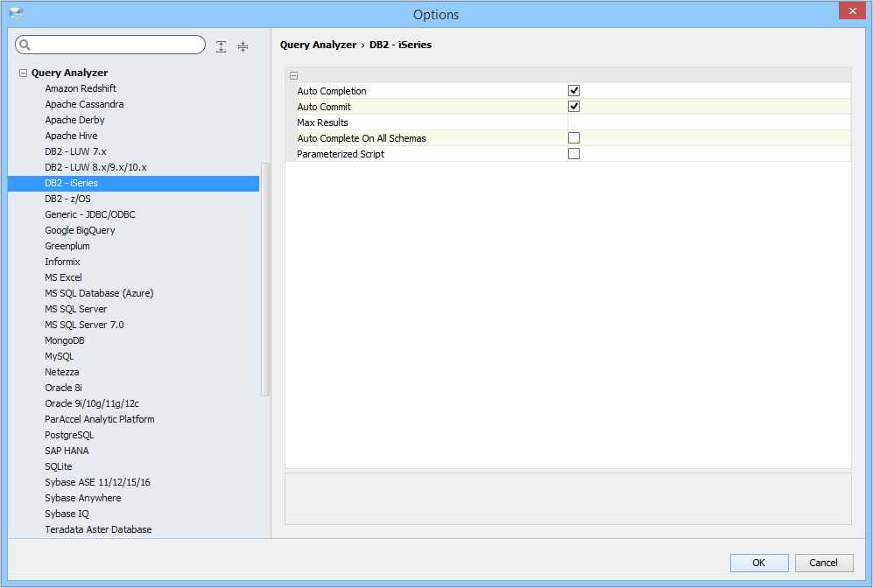The image size is (873, 588).
Task: Click the tree list vertical scrollbar
Action: tap(265, 279)
